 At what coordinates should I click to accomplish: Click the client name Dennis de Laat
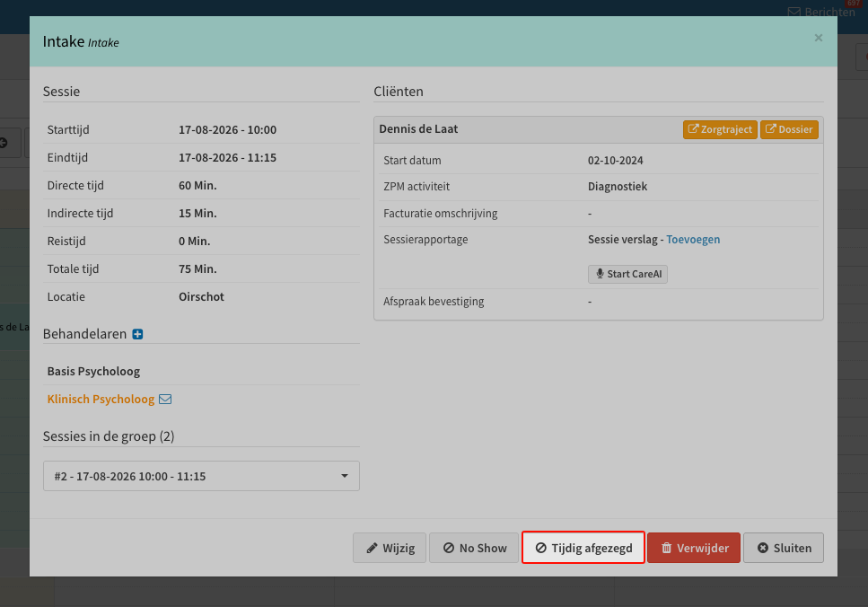418,129
